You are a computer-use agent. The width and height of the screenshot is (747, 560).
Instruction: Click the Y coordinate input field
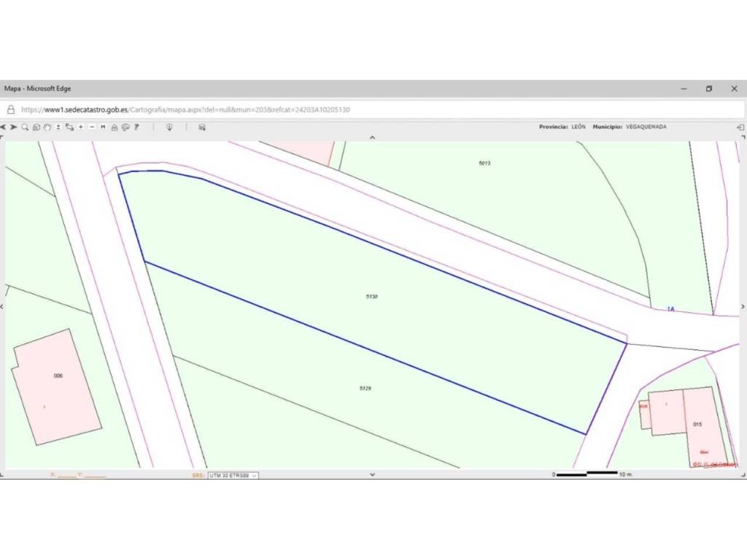point(95,475)
